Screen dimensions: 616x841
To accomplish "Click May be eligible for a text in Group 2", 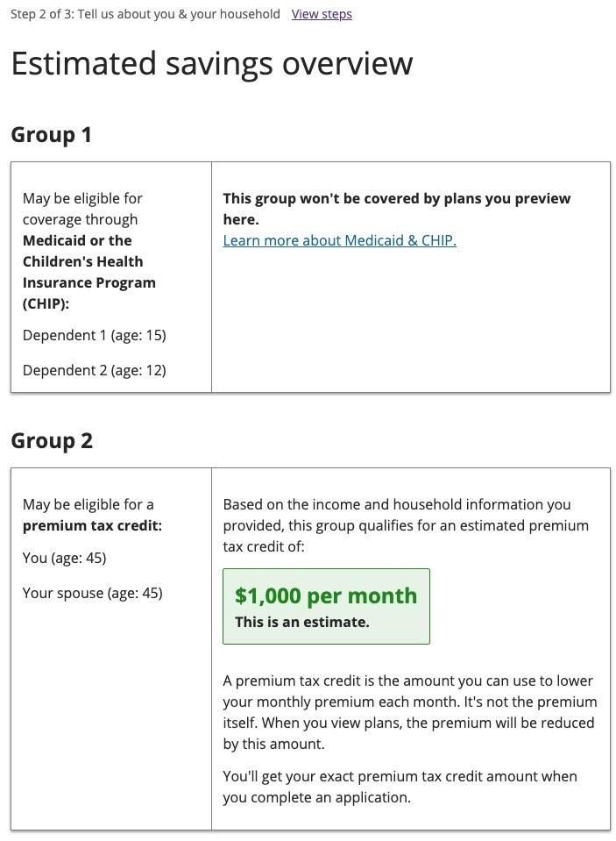I will click(88, 504).
